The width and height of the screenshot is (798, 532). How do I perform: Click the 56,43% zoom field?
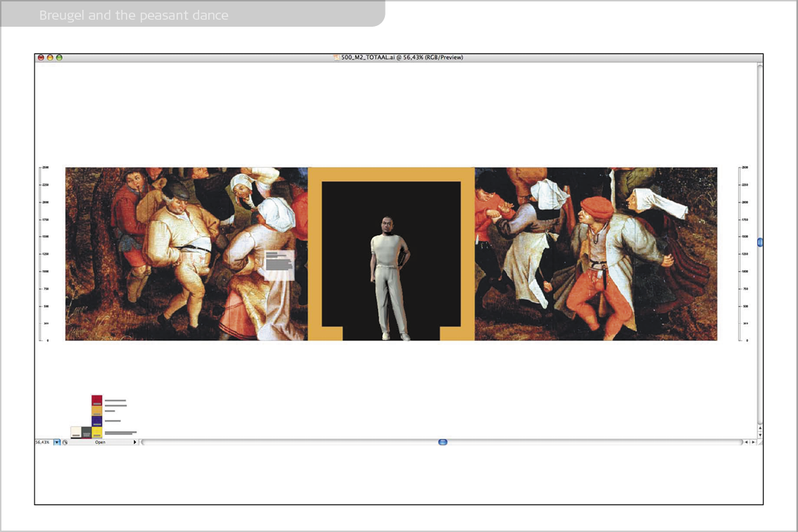pyautogui.click(x=44, y=443)
